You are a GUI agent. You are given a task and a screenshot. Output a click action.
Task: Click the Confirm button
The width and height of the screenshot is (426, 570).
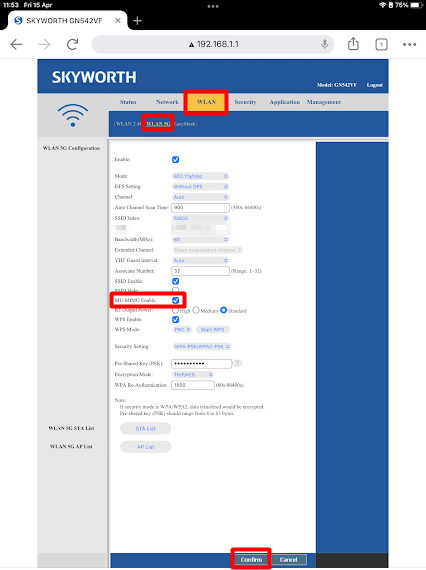click(251, 559)
